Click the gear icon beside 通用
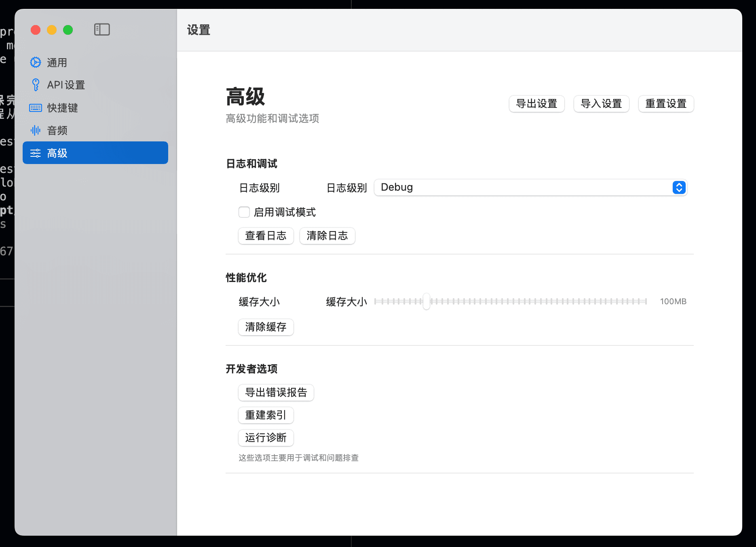Screen dimensions: 756x547 pyautogui.click(x=36, y=62)
